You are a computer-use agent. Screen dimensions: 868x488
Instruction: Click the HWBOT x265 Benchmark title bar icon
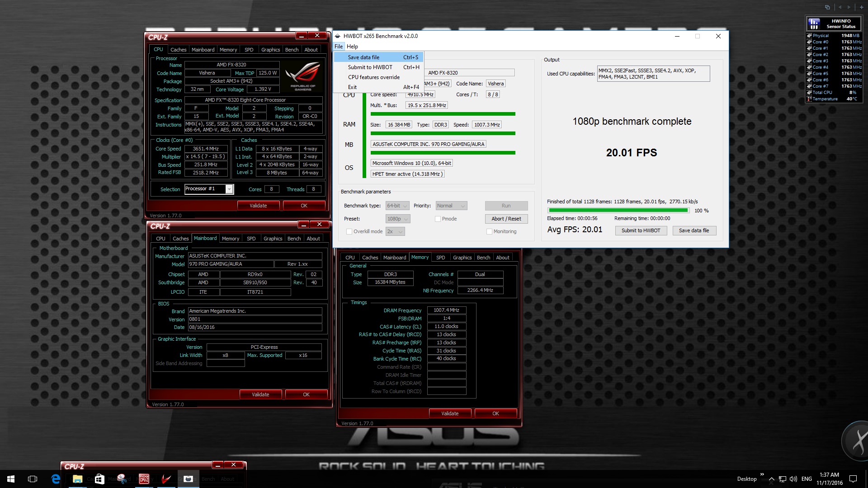[x=338, y=36]
